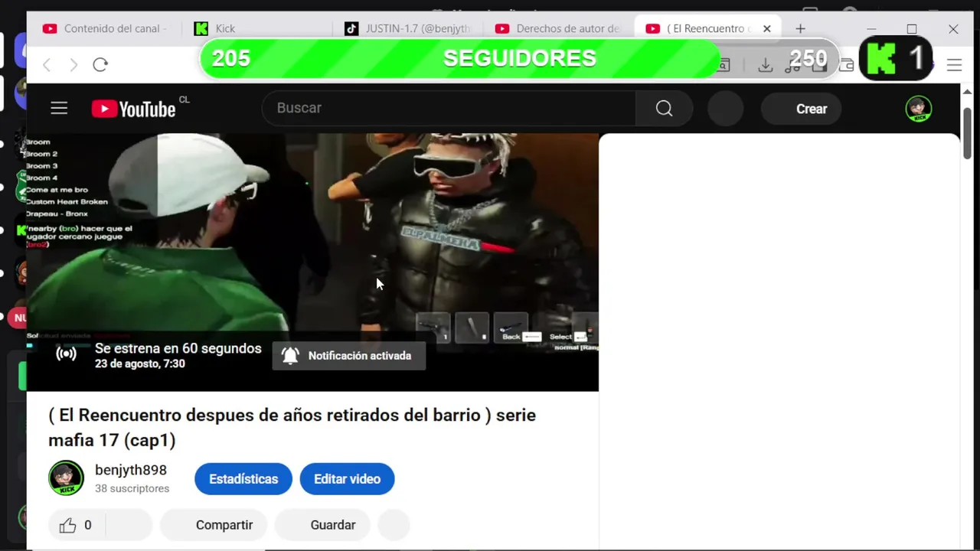
Task: Open the YouTube hamburger guide menu
Action: tap(59, 109)
